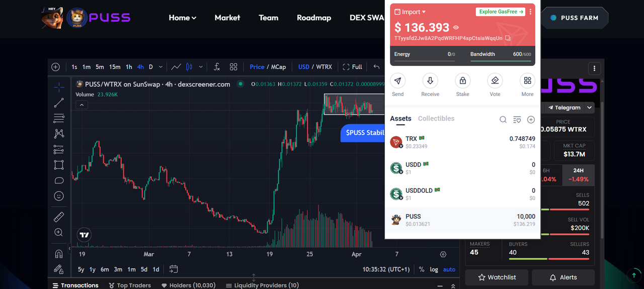Select the crosshair cursor tool
Image resolution: width=644 pixels, height=289 pixels.
pos(59,87)
